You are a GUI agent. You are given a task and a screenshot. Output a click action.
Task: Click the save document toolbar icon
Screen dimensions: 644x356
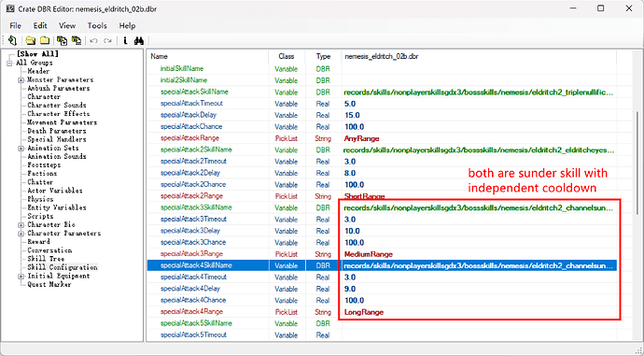tap(62, 41)
